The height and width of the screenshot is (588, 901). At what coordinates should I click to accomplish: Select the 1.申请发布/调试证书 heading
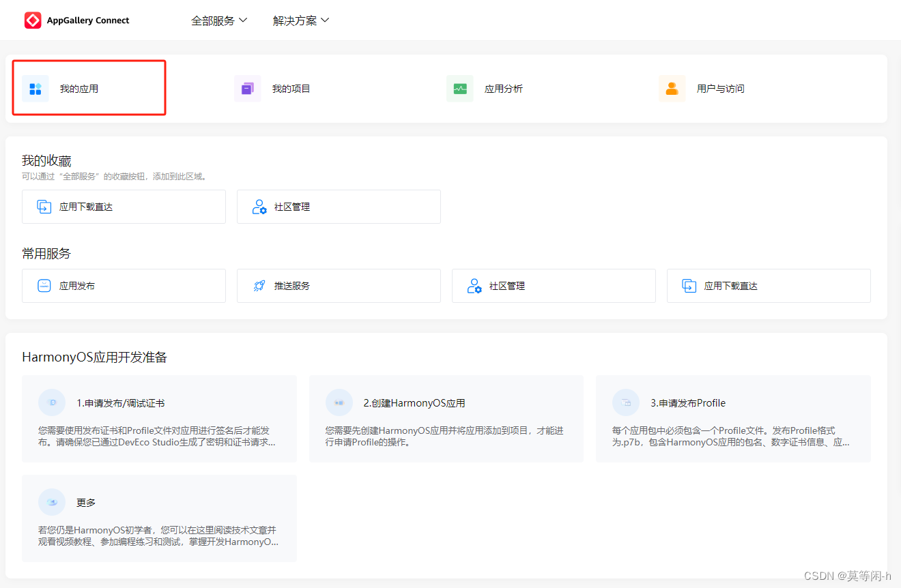[x=121, y=403]
